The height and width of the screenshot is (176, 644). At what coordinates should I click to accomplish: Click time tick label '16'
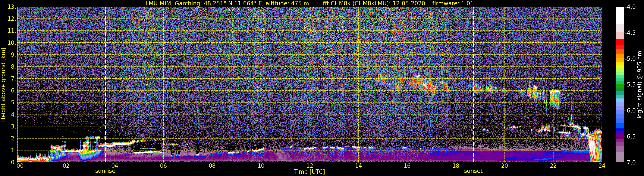click(x=407, y=166)
